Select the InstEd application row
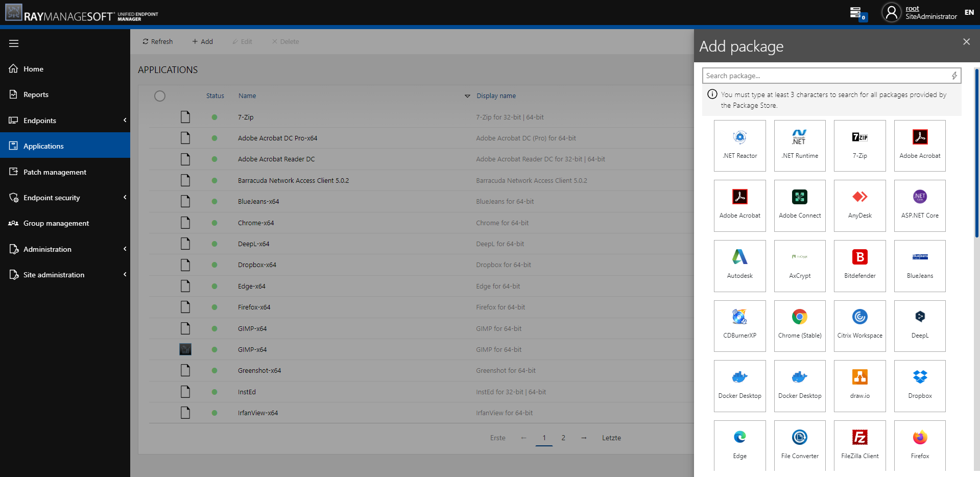 (421, 392)
